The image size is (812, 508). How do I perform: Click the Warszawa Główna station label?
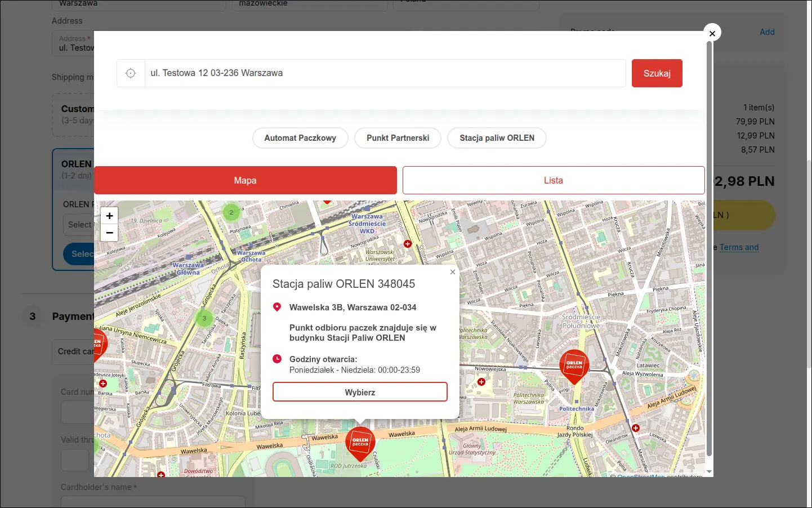[x=188, y=269]
